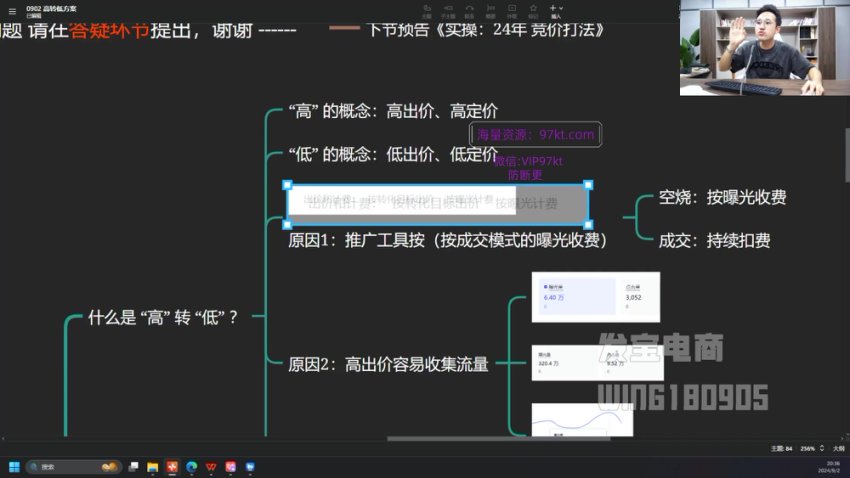Select the 原因2：高出价容易收集流量 node
Viewport: 850px width, 478px height.
[388, 365]
